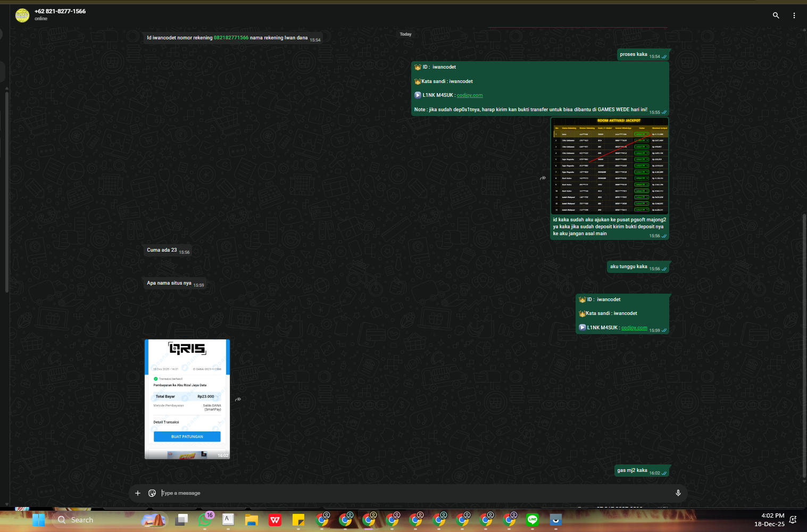Click the plus attach icon

coord(138,493)
